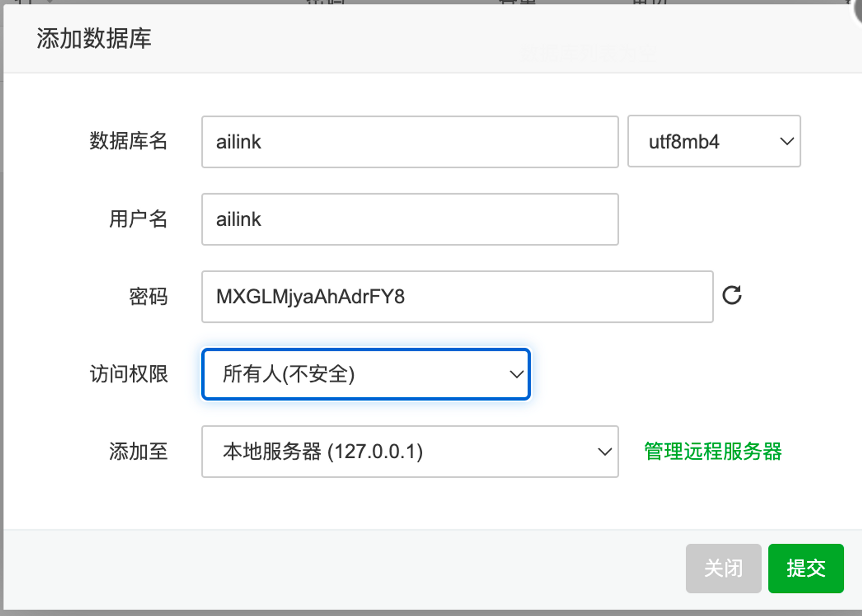Submit the form with the green 提交 button

point(806,568)
